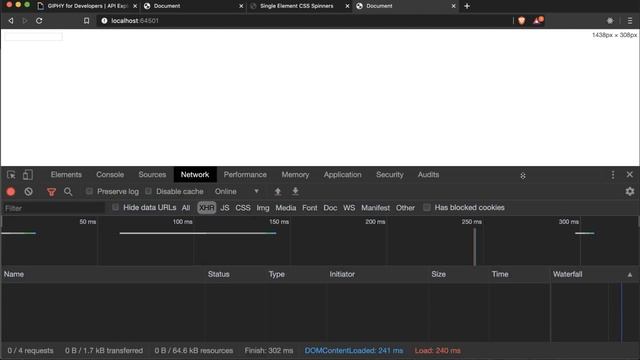Click the DOMContentLoaded: 241 ms status text
This screenshot has height=360, width=640.
pos(353,351)
